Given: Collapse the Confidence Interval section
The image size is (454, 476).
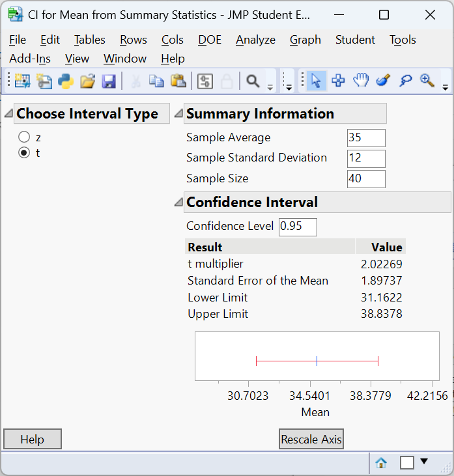Looking at the screenshot, I should pos(178,203).
